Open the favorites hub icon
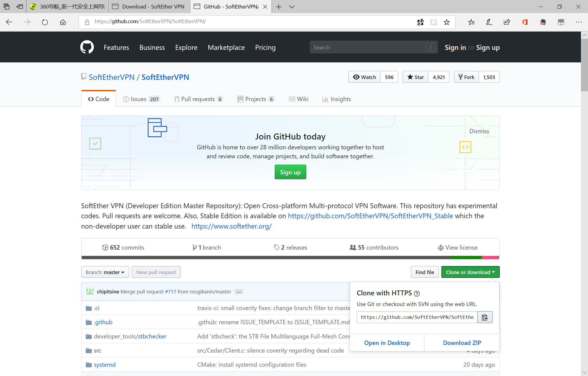The width and height of the screenshot is (588, 376). pos(471,22)
